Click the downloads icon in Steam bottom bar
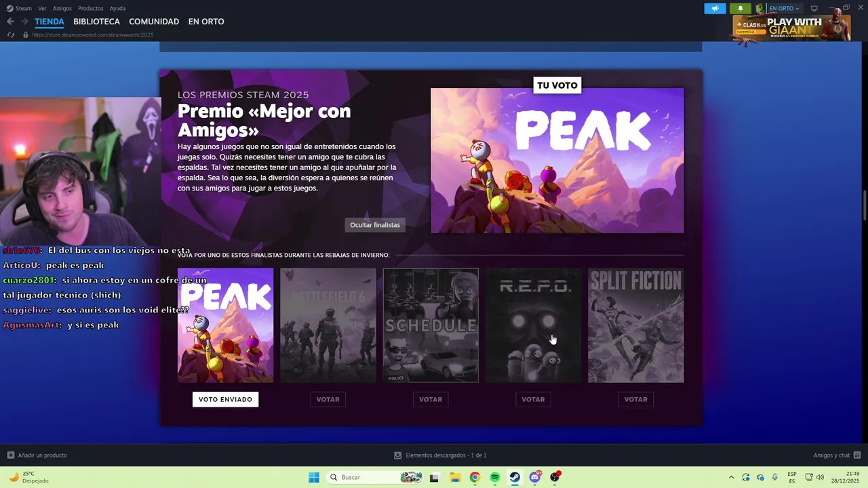 [397, 455]
